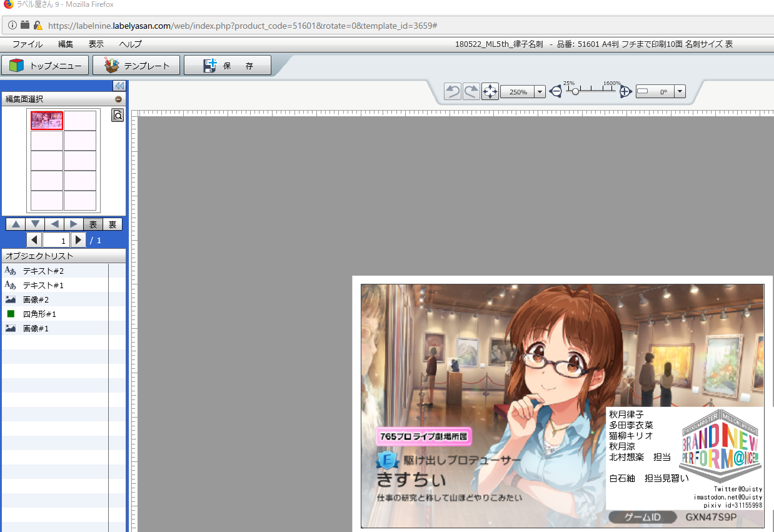The image size is (774, 532).
Task: Switch to the 表 (front) side
Action: click(x=93, y=224)
